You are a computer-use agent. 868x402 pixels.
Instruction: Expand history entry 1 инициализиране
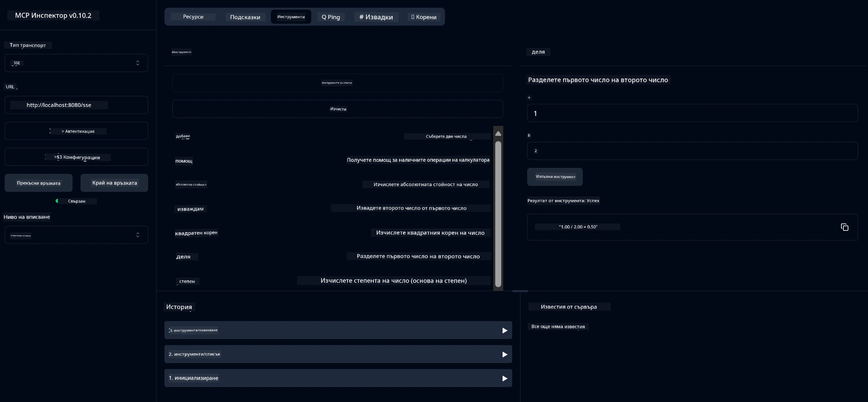[338, 378]
